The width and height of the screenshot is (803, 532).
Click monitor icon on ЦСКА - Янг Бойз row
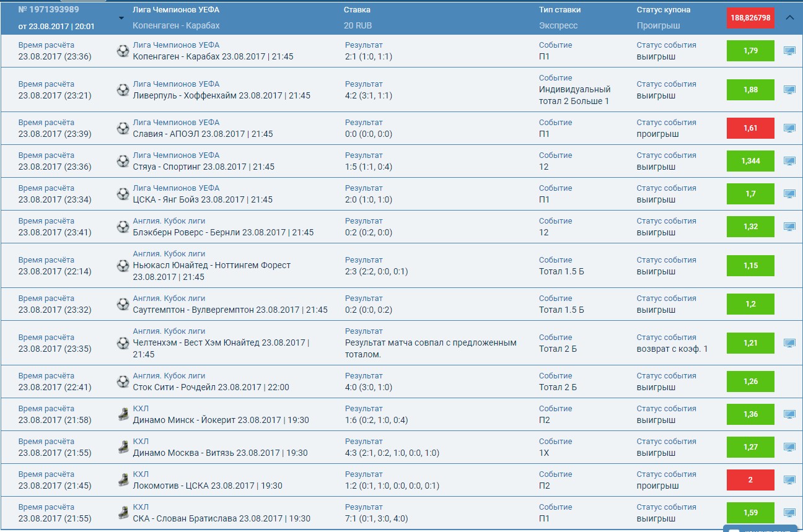pos(789,194)
